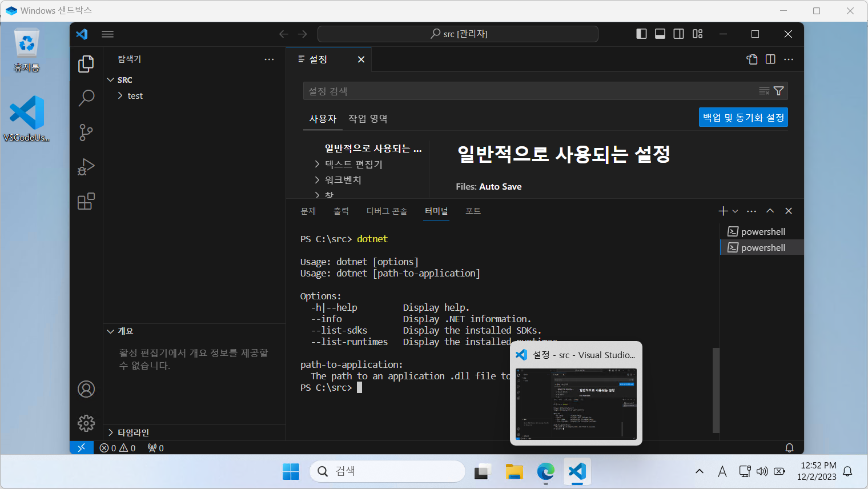Open Microsoft Edge from the taskbar
The width and height of the screenshot is (868, 489).
click(545, 471)
